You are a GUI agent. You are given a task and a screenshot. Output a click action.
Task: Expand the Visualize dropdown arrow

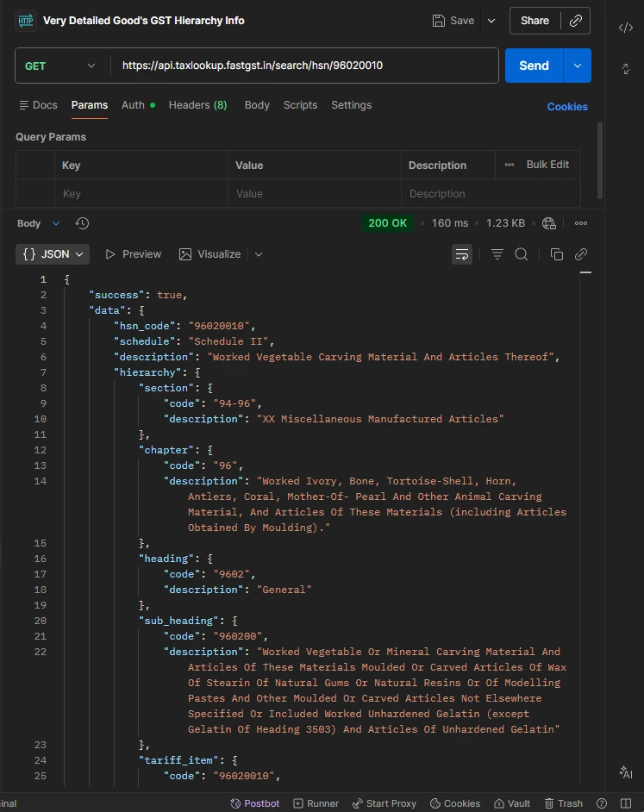click(259, 254)
